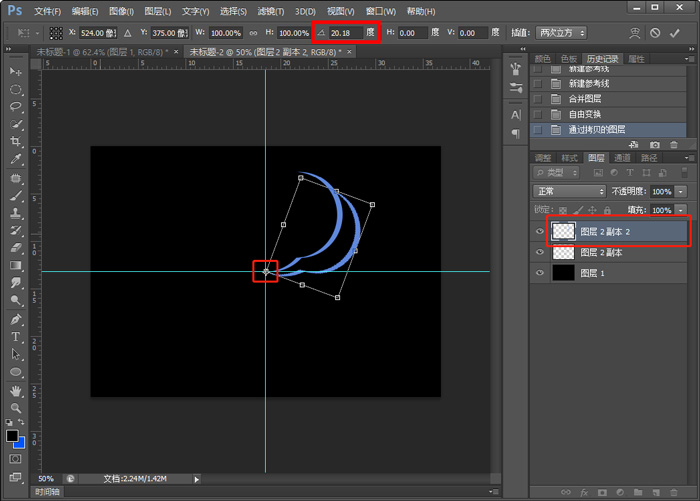The width and height of the screenshot is (700, 501).
Task: Delete current history state trash button
Action: coord(674,144)
